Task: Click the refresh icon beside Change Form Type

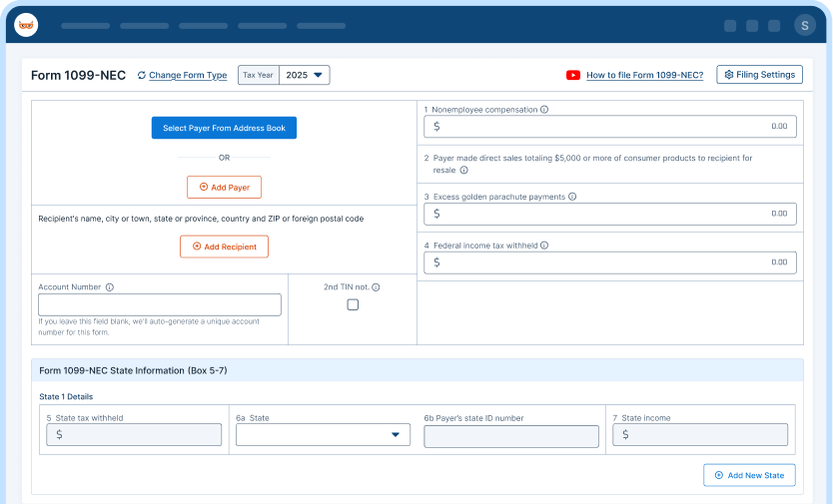Action: point(141,76)
